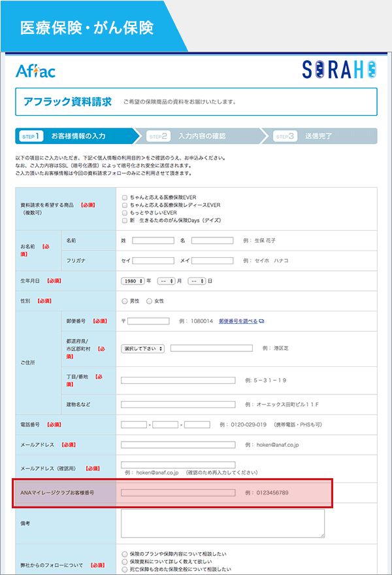This screenshot has height=575, width=392.
Task: Open the birth year dropdown showing 1980
Action: (133, 281)
